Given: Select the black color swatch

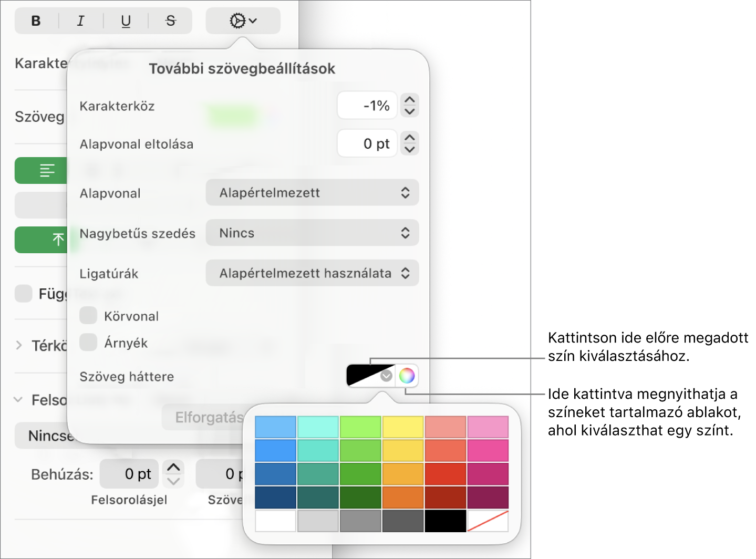Looking at the screenshot, I should [446, 521].
